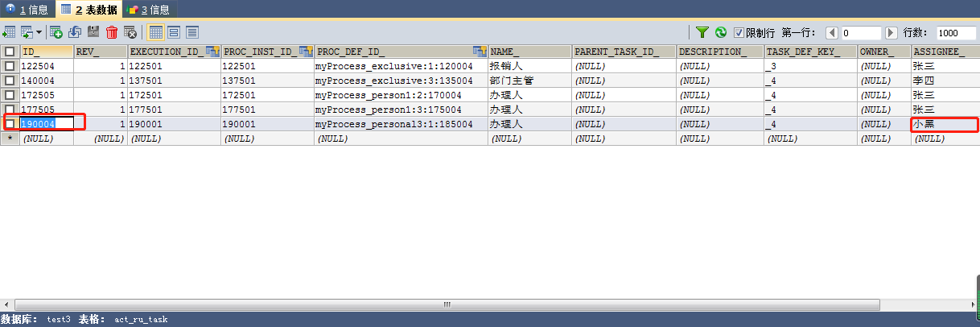The image size is (980, 327).
Task: Open the 3 信息 tab
Action: coord(149,10)
